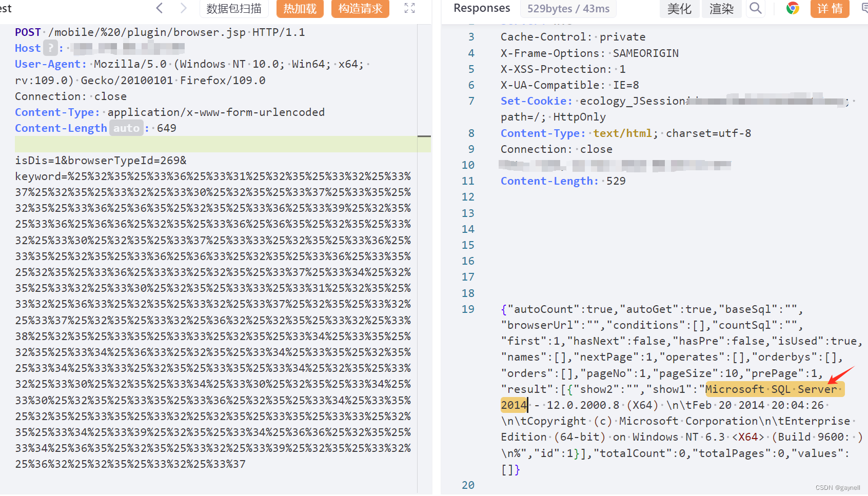Viewport: 868px width, 496px height.
Task: Click the auto tag next to Content-Length
Action: coord(126,128)
